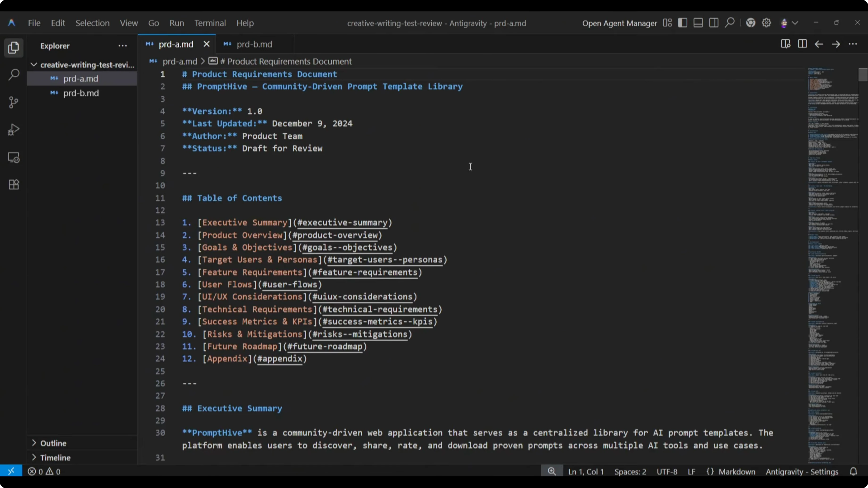This screenshot has height=488, width=868.
Task: Open the Search view in activity bar
Action: 13,75
